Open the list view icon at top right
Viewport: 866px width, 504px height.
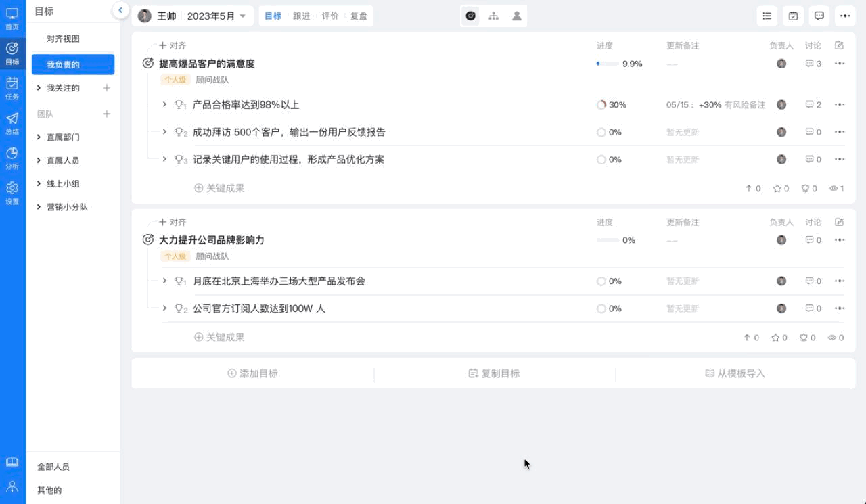coord(767,16)
